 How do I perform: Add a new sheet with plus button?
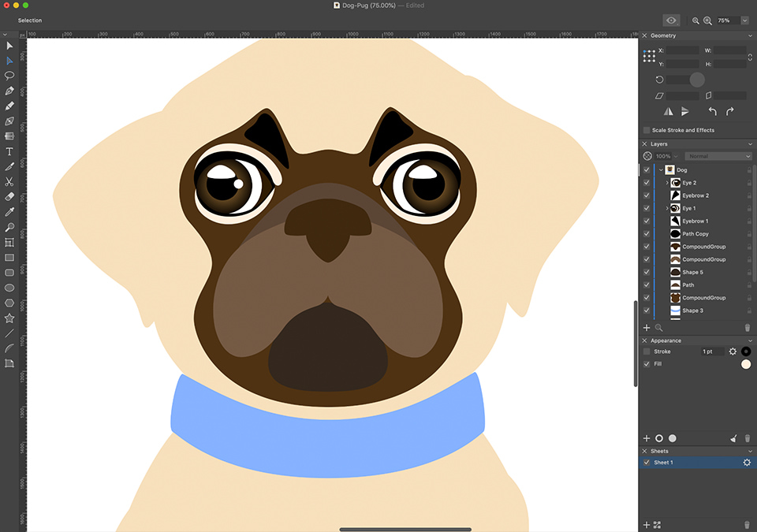point(647,525)
